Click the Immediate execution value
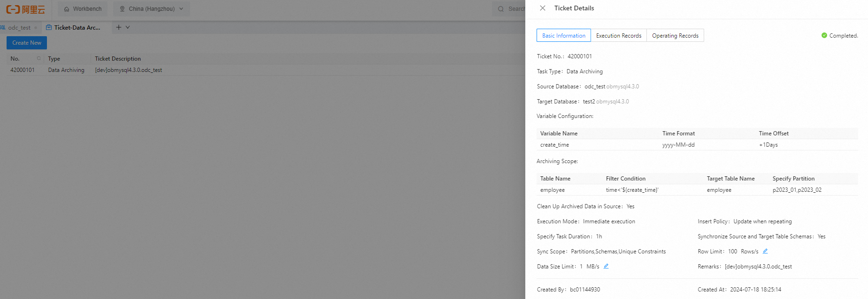 coord(609,221)
